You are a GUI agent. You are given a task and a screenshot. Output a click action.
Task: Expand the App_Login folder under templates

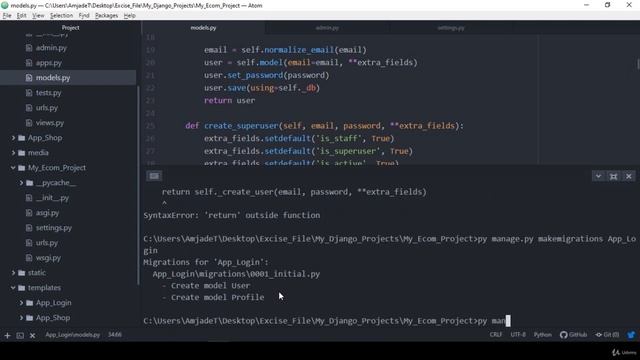coord(21,303)
